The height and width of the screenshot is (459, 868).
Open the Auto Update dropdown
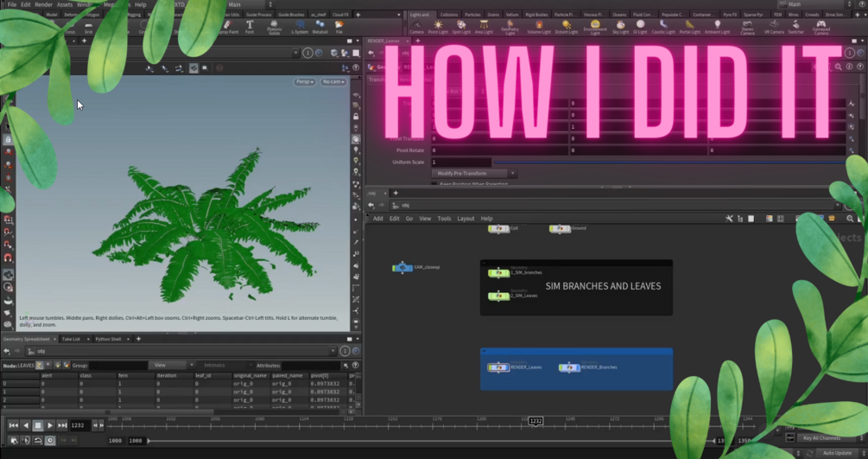pos(840,453)
